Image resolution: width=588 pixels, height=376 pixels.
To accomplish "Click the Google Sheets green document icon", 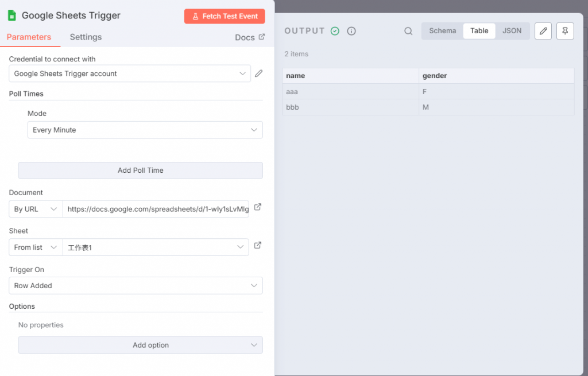I will coord(12,15).
